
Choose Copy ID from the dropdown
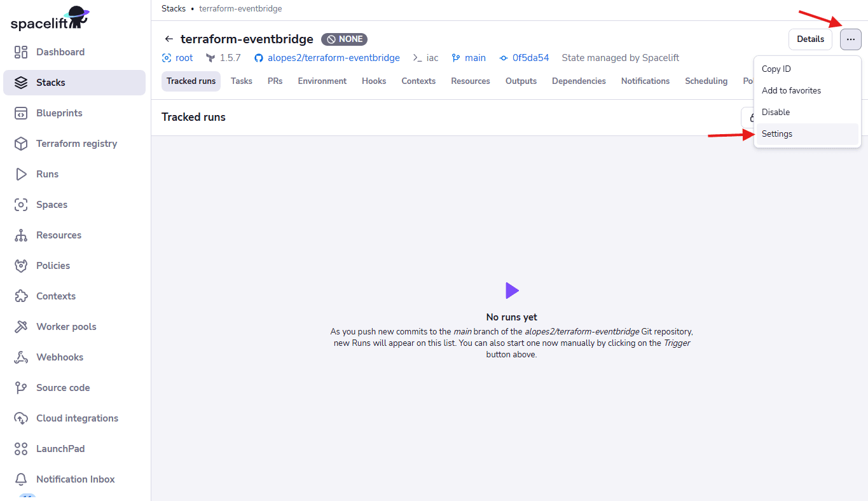coord(807,69)
